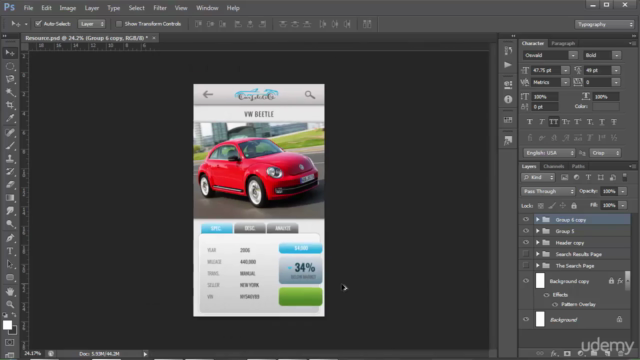Open the Layer menu
The width and height of the screenshot is (640, 360).
(x=92, y=8)
